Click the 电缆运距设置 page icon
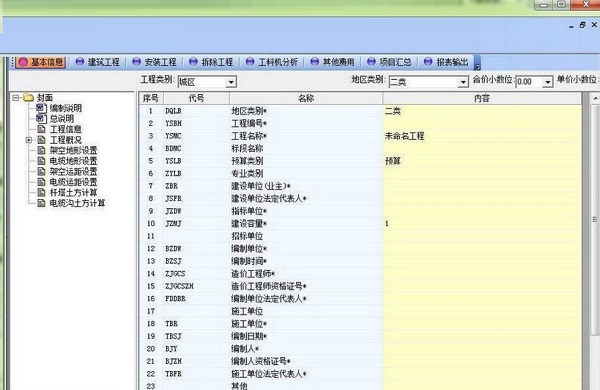This screenshot has height=390, width=600. tap(41, 182)
